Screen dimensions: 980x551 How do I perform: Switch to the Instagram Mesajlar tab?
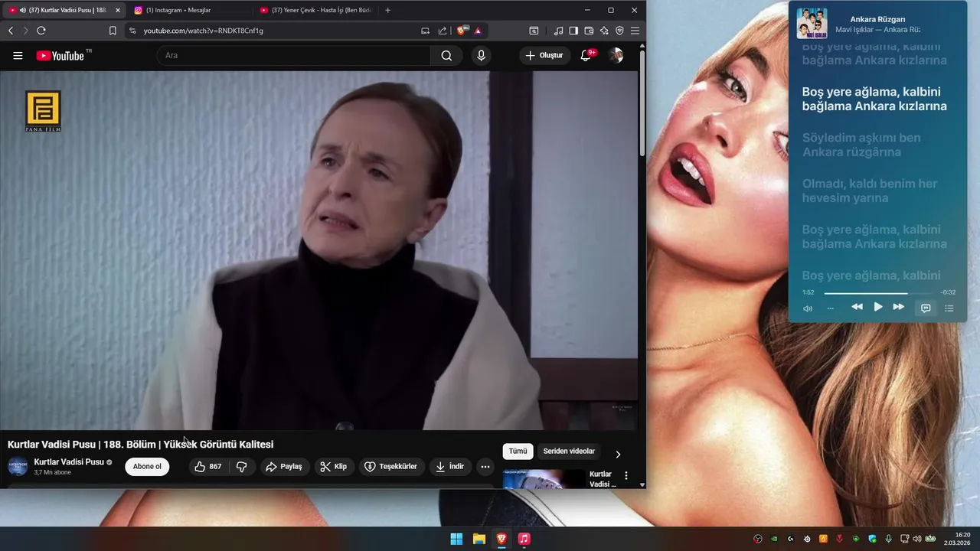tap(188, 10)
